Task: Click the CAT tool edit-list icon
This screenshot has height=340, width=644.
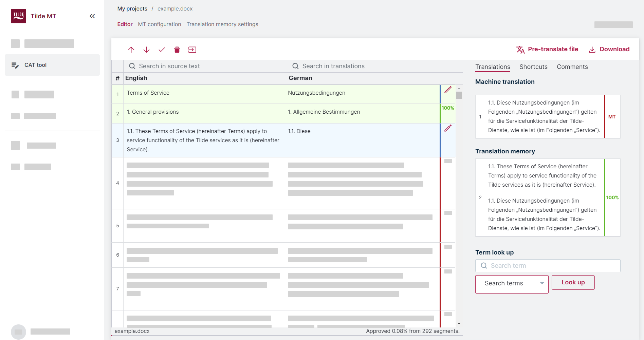Action: coord(15,65)
